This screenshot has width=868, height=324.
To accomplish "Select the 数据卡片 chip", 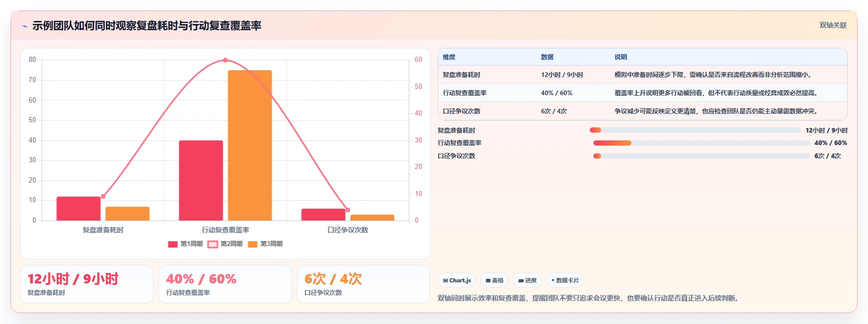I will [x=565, y=280].
